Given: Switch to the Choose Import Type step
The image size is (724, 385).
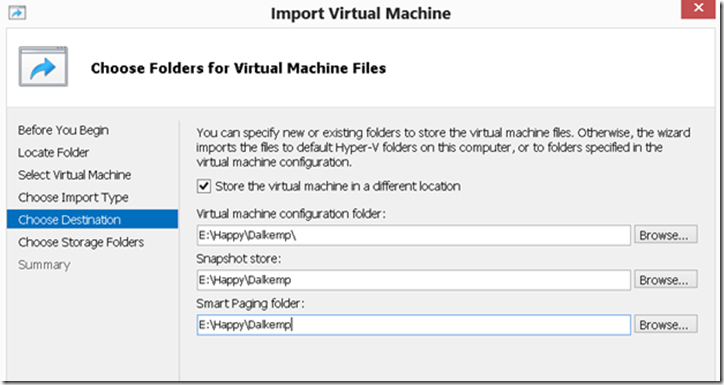Looking at the screenshot, I should [73, 198].
